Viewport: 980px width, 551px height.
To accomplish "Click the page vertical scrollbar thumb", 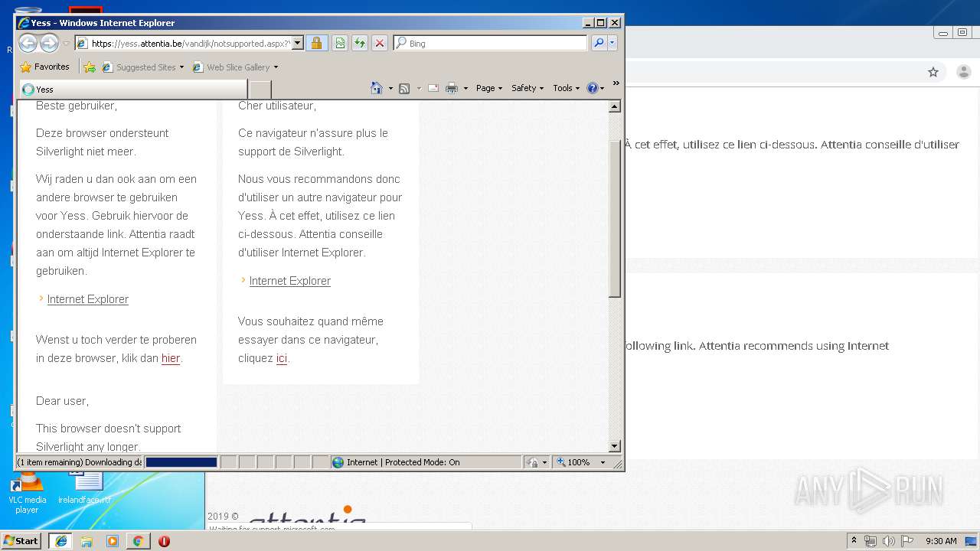I will click(x=615, y=218).
